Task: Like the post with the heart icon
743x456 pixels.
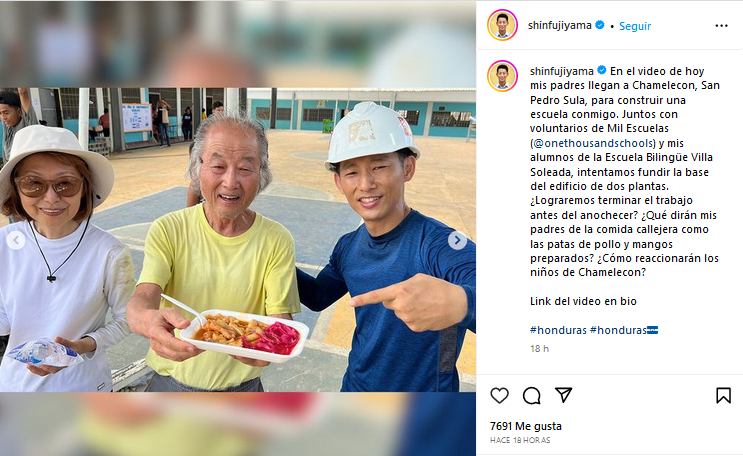Action: coord(499,395)
